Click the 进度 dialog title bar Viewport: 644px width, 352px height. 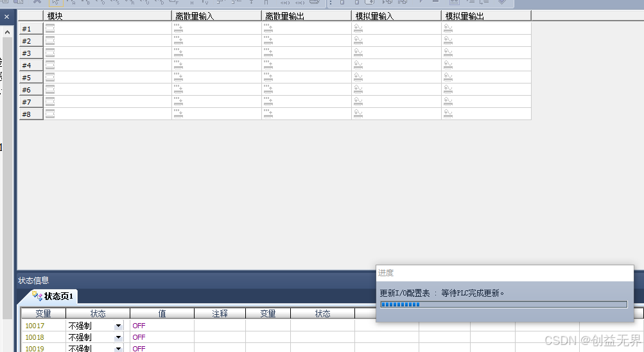[505, 273]
